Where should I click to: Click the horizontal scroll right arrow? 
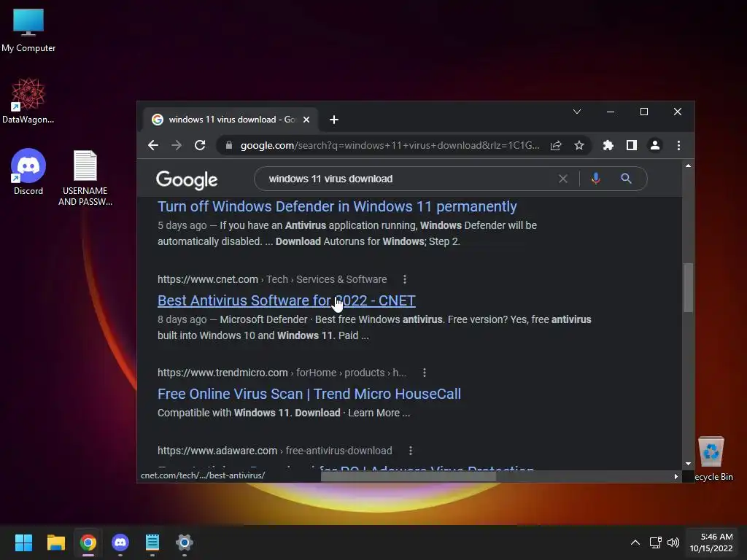[676, 476]
